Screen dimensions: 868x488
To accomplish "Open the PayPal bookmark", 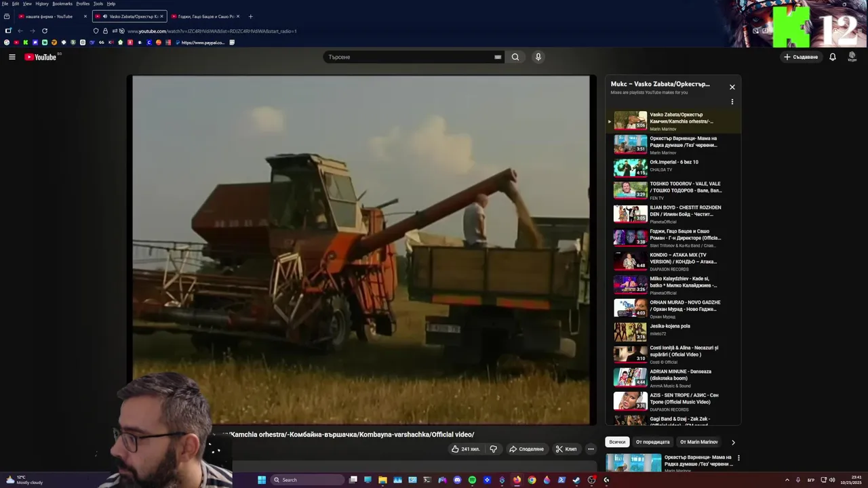I will (200, 42).
